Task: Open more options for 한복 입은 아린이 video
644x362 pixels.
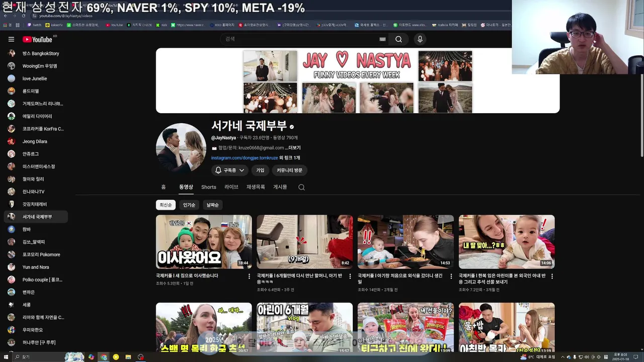Action: [x=552, y=276]
